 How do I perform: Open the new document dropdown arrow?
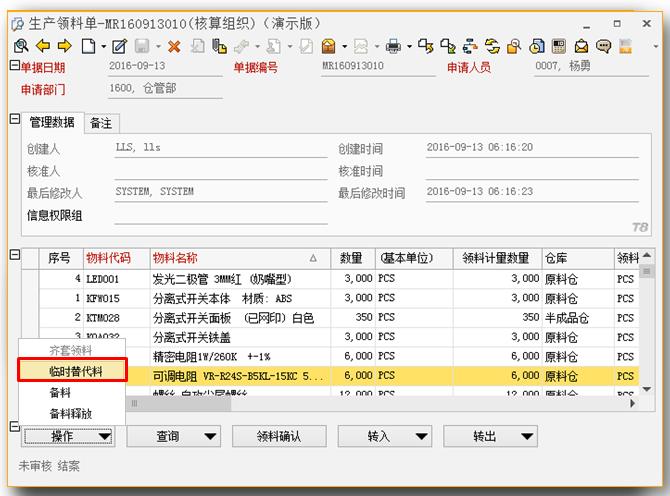tap(103, 46)
